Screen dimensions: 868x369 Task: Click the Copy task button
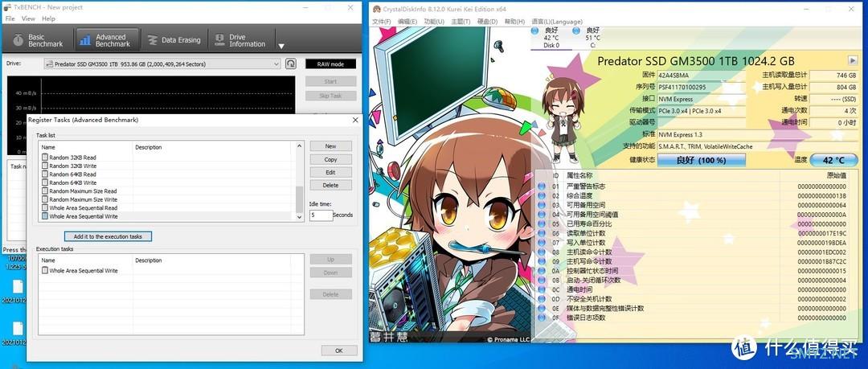[330, 159]
